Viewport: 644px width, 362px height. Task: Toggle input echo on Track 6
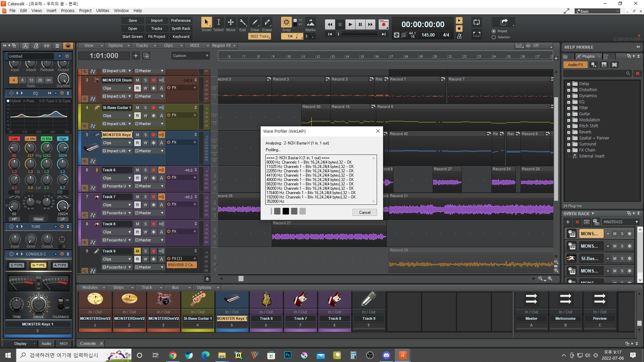pos(162,170)
